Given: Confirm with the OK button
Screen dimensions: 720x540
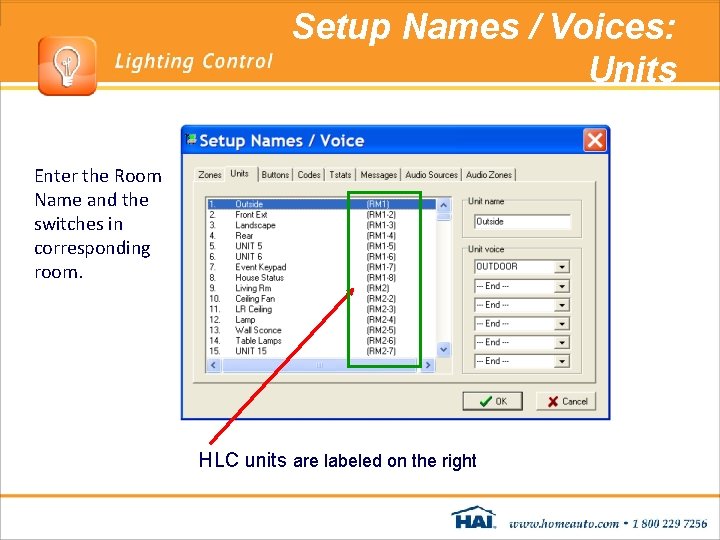Looking at the screenshot, I should (492, 401).
